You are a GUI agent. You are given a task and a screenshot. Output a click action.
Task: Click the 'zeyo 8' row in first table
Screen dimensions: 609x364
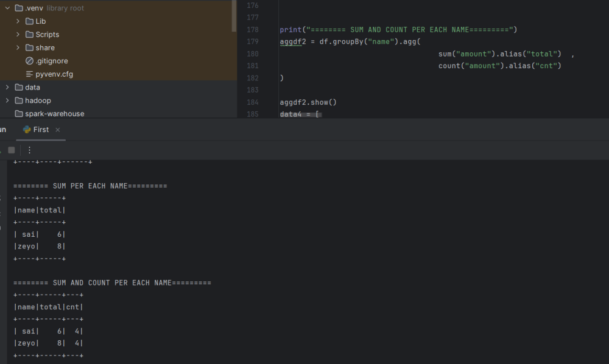(x=40, y=246)
